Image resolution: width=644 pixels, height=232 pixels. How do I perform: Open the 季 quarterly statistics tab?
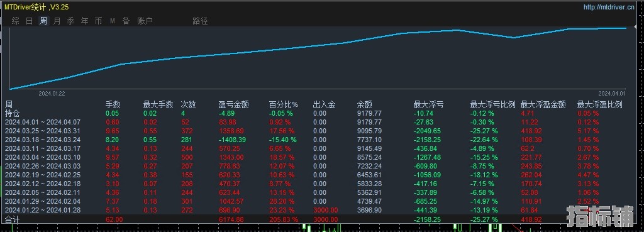coord(71,21)
